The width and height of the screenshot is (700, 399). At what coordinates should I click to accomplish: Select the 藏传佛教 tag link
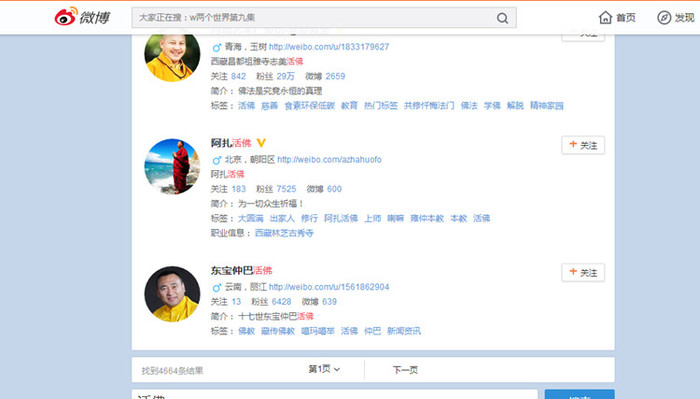pyautogui.click(x=278, y=331)
